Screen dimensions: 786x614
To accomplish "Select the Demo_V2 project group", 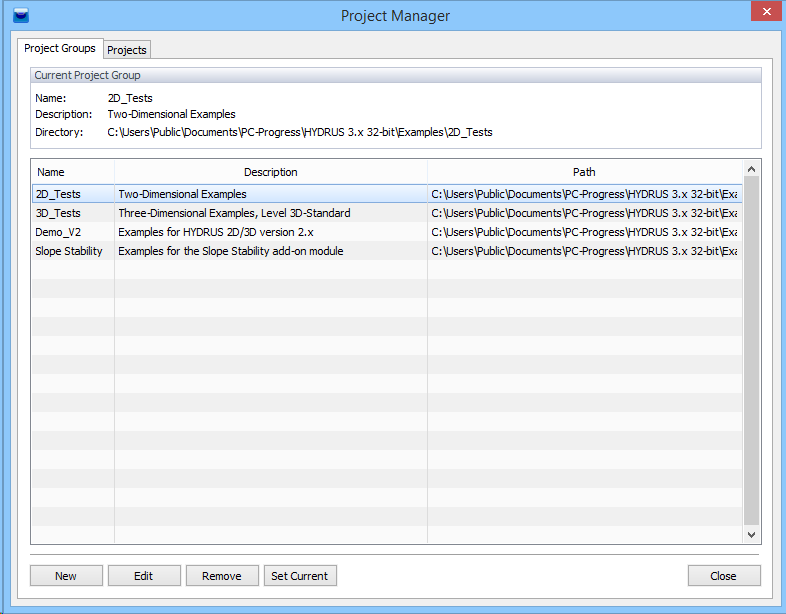I will click(387, 232).
